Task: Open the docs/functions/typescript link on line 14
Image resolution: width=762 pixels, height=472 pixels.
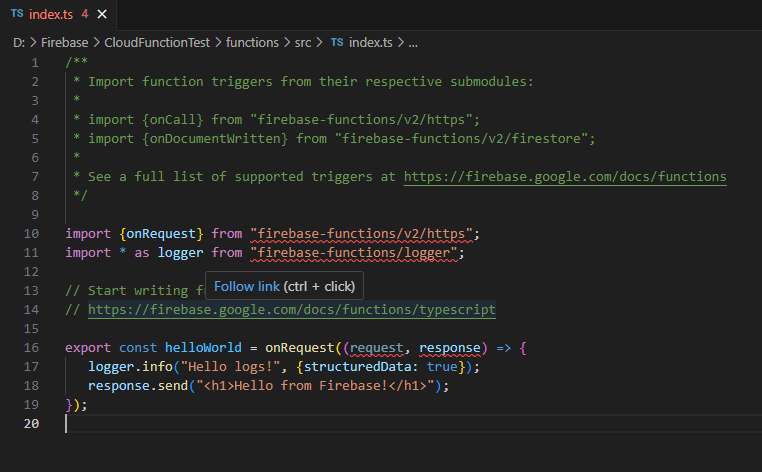Action: [292, 310]
